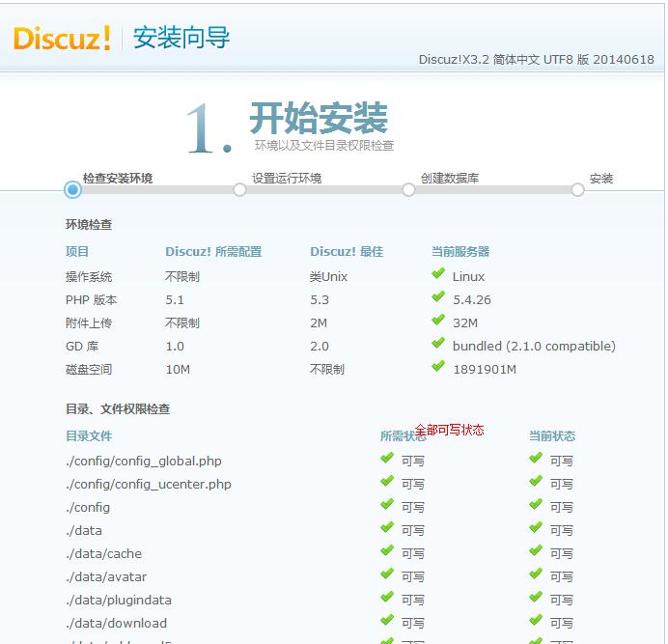668x644 pixels.
Task: Click 所需状态 checkmark for ./data/avatar row
Action: (387, 574)
